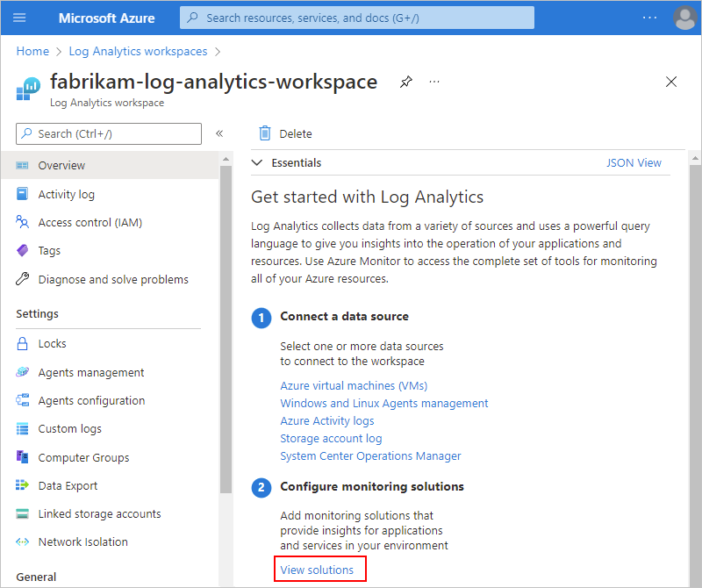Image resolution: width=702 pixels, height=588 pixels.
Task: Open Azure virtual machines (VMs) link
Action: click(x=354, y=385)
